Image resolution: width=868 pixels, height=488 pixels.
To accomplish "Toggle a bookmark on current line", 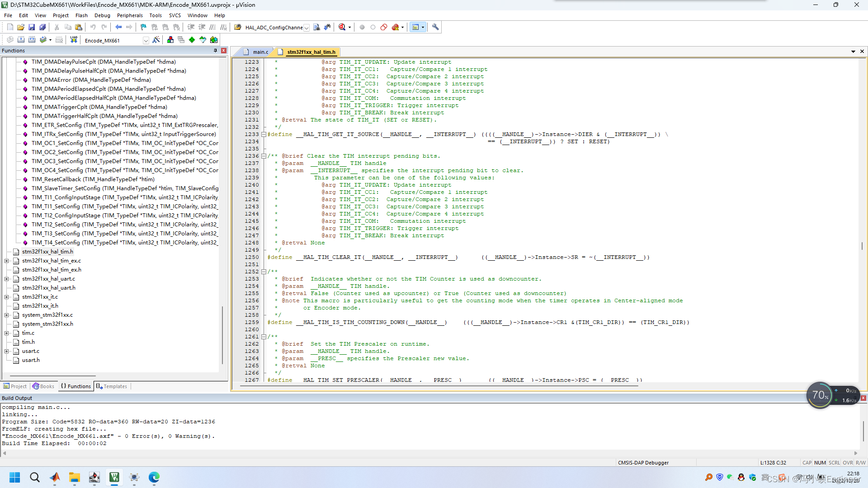I will click(143, 27).
